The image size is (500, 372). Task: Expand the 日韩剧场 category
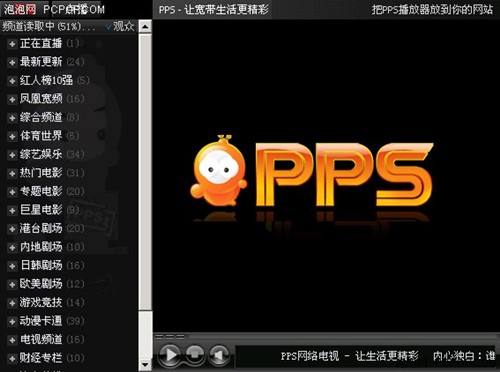point(12,266)
